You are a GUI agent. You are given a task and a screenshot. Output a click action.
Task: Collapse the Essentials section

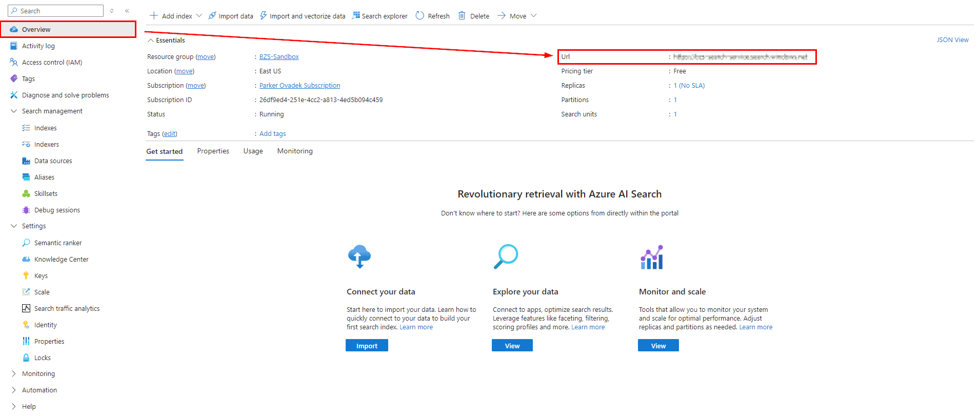click(x=151, y=40)
